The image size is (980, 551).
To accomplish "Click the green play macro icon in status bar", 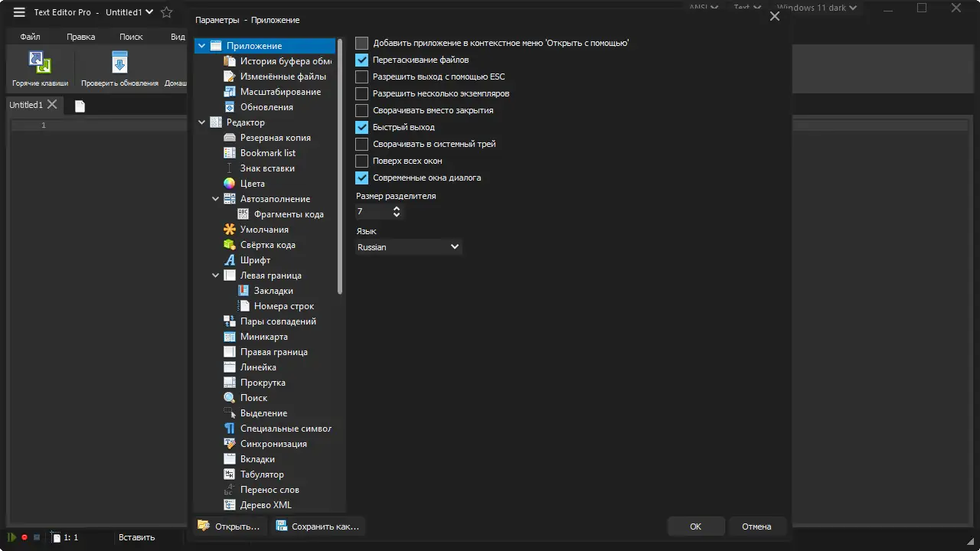I will point(12,537).
